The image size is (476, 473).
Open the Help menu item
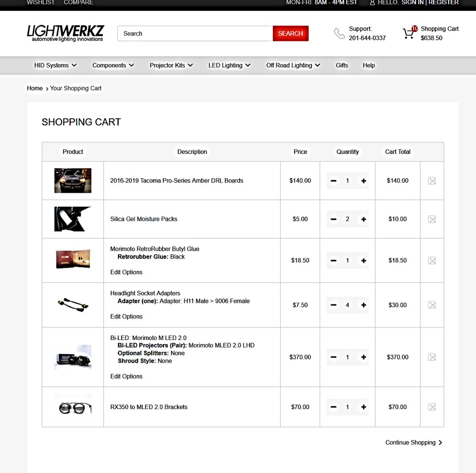pos(369,65)
